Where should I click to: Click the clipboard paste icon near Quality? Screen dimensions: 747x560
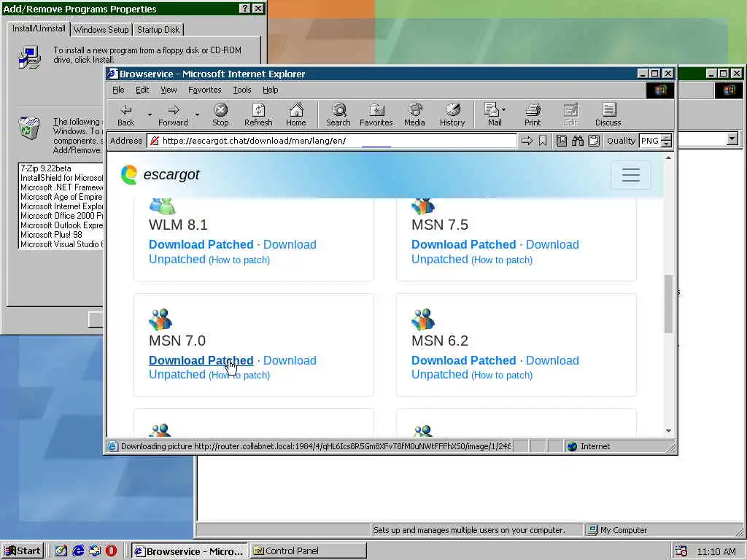click(594, 141)
